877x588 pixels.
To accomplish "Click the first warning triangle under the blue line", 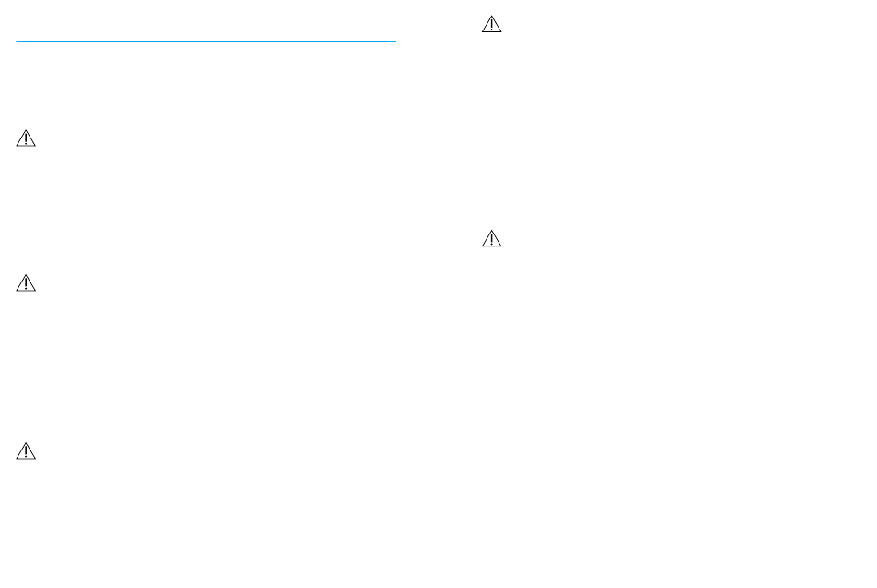I will point(26,138).
